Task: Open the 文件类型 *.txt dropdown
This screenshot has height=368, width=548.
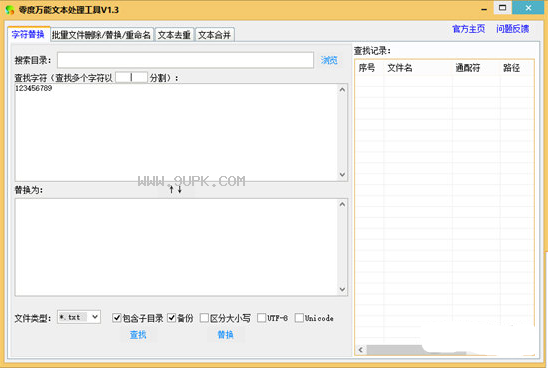Action: pyautogui.click(x=79, y=317)
